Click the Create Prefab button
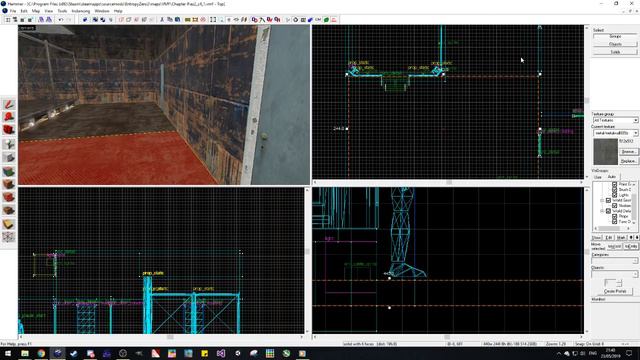This screenshot has height=360, width=640. click(615, 291)
